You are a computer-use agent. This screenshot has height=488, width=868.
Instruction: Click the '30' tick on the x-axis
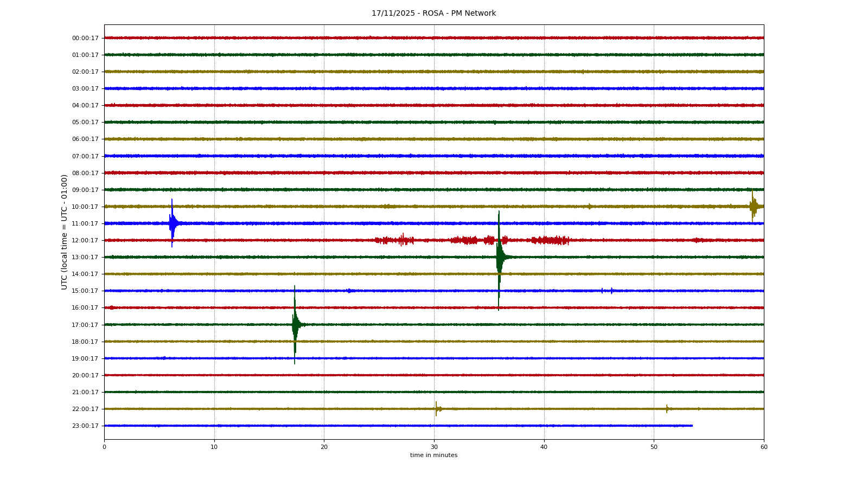coord(434,447)
